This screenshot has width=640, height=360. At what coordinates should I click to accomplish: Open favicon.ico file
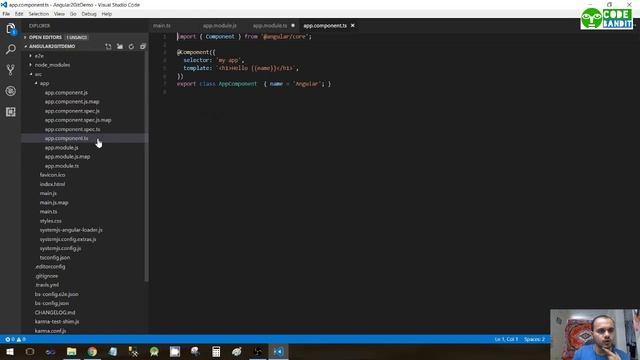tap(52, 175)
